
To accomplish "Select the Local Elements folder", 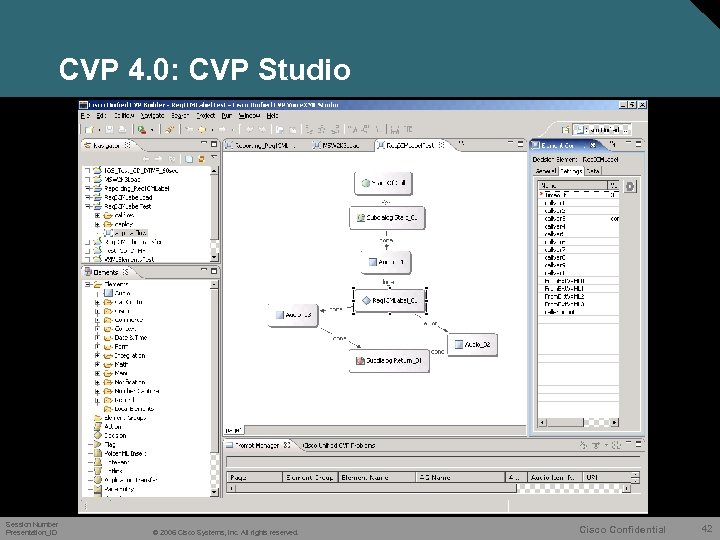I will [x=129, y=409].
